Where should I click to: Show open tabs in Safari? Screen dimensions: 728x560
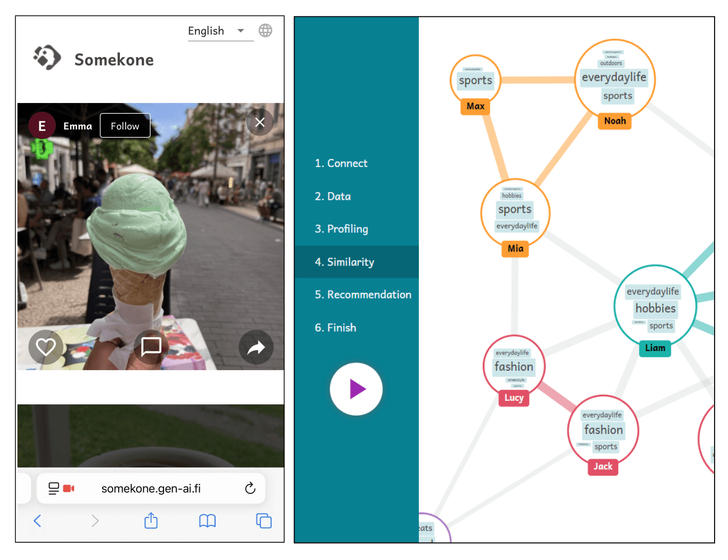pos(263,521)
